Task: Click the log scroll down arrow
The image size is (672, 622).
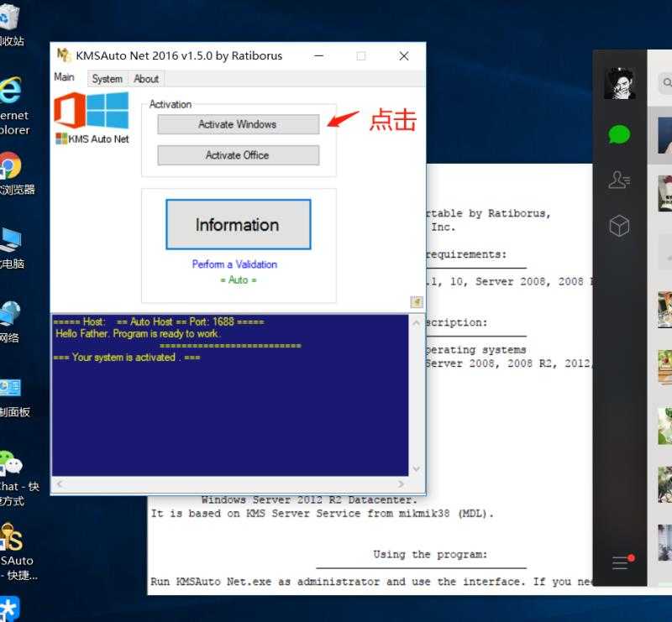Action: tap(416, 468)
